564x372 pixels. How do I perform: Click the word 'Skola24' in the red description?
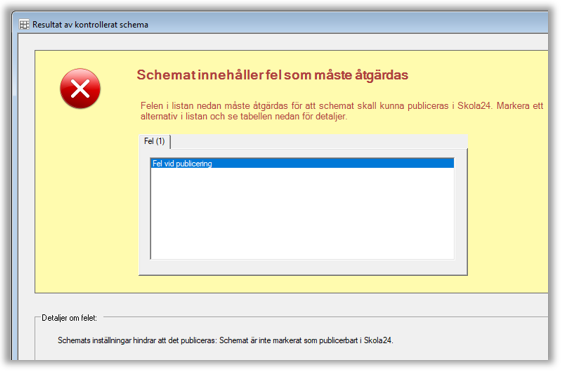tap(474, 106)
